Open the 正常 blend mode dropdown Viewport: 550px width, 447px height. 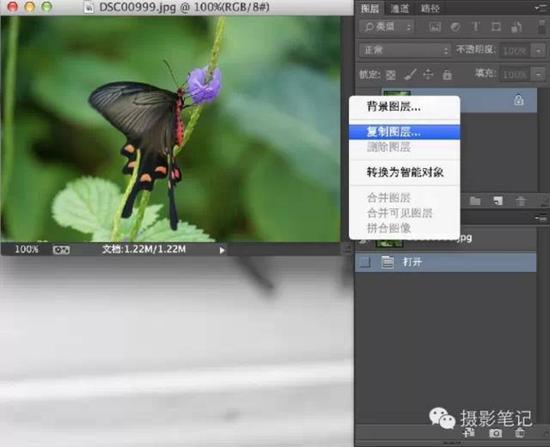tap(405, 51)
